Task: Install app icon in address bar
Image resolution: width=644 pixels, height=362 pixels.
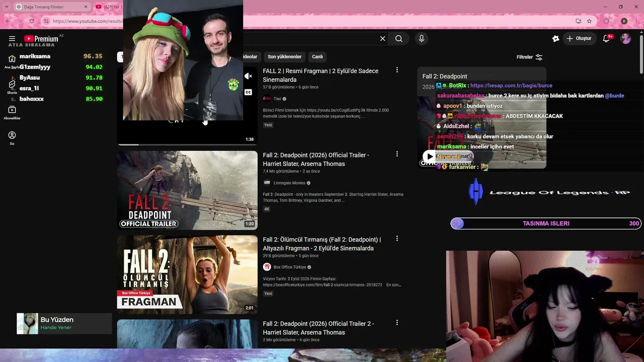Action: pos(579,21)
